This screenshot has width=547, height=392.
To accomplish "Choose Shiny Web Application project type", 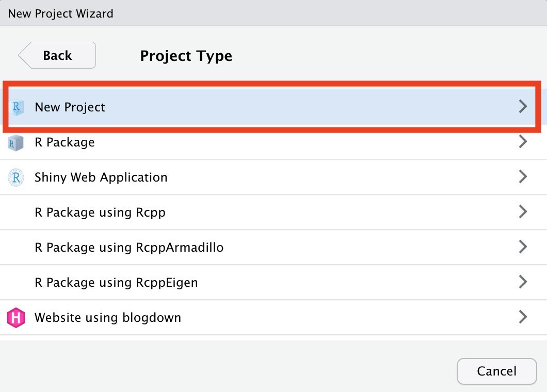I will [x=273, y=177].
